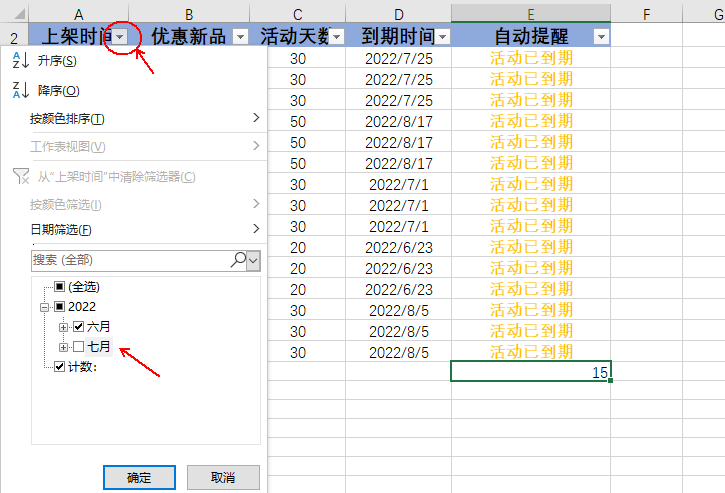Select column F header
The image size is (725, 493).
click(646, 14)
